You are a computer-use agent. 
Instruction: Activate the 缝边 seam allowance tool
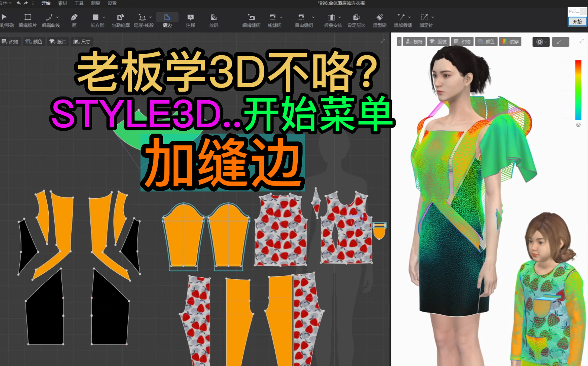point(167,20)
